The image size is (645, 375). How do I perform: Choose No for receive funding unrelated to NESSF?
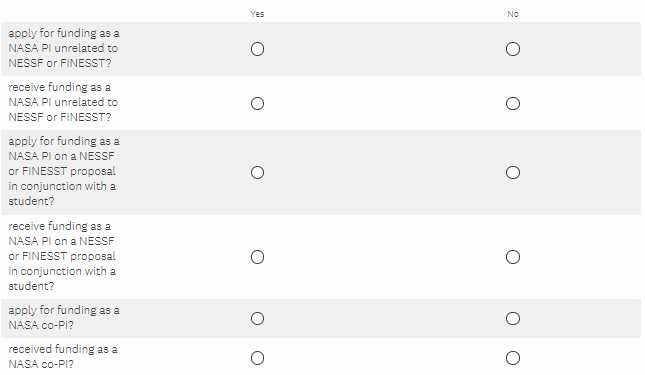click(x=513, y=103)
